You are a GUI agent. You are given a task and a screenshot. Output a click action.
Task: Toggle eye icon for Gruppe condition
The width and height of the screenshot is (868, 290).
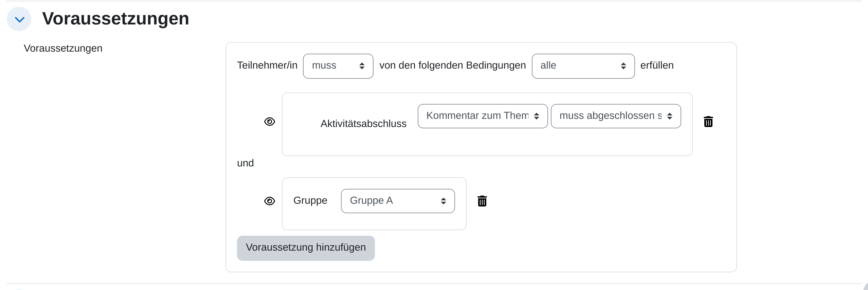click(x=269, y=201)
